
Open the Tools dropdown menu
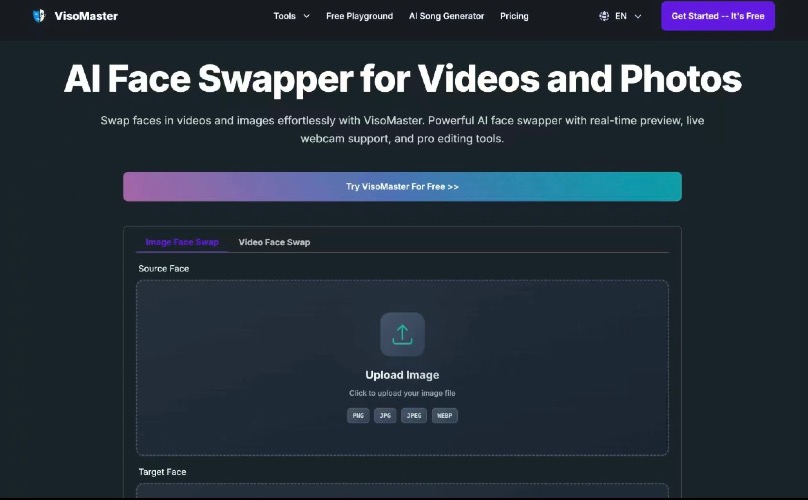point(291,16)
